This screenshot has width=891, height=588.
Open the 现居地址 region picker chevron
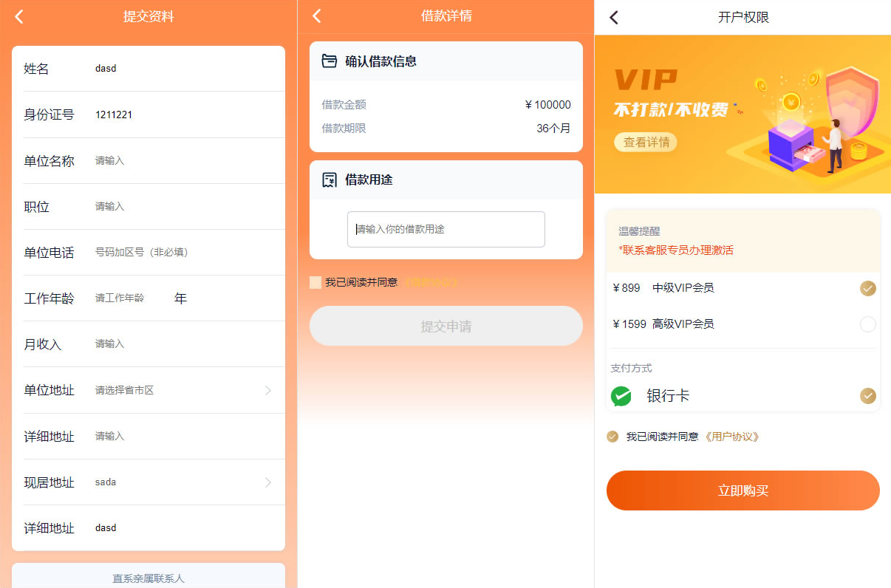pos(268,482)
